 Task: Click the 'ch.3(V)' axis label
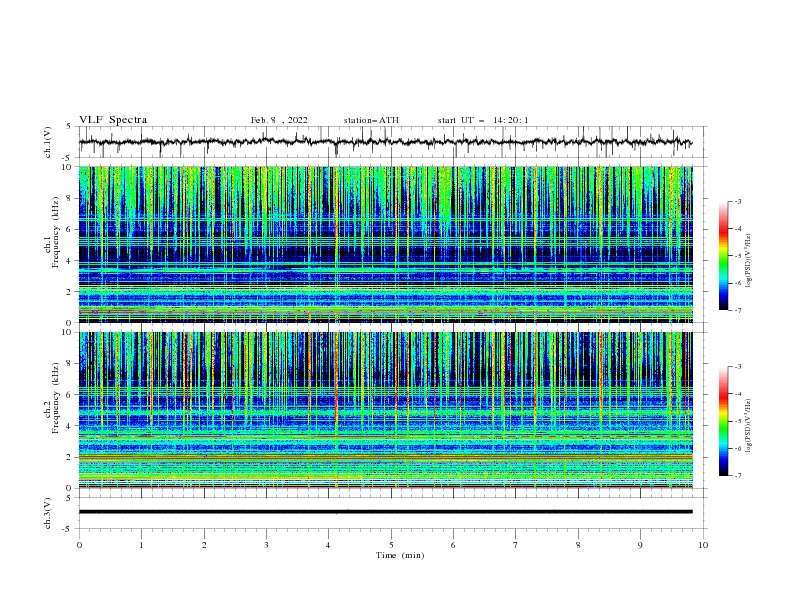pos(48,513)
